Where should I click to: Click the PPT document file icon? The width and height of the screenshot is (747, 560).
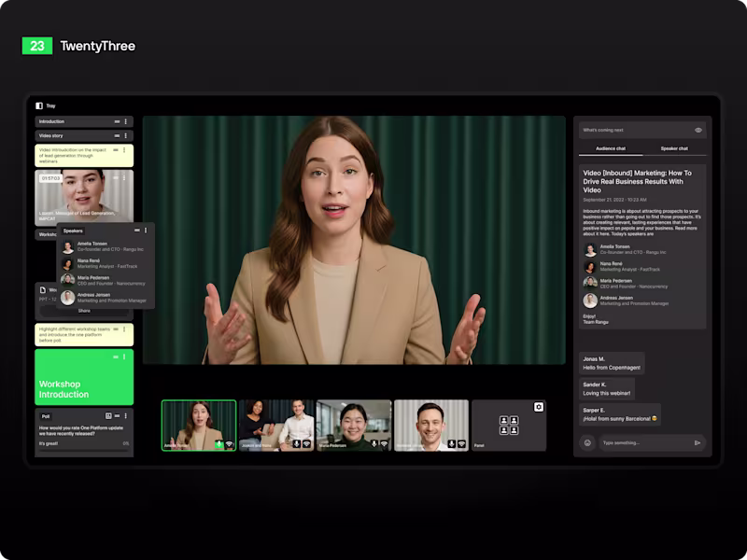[43, 289]
